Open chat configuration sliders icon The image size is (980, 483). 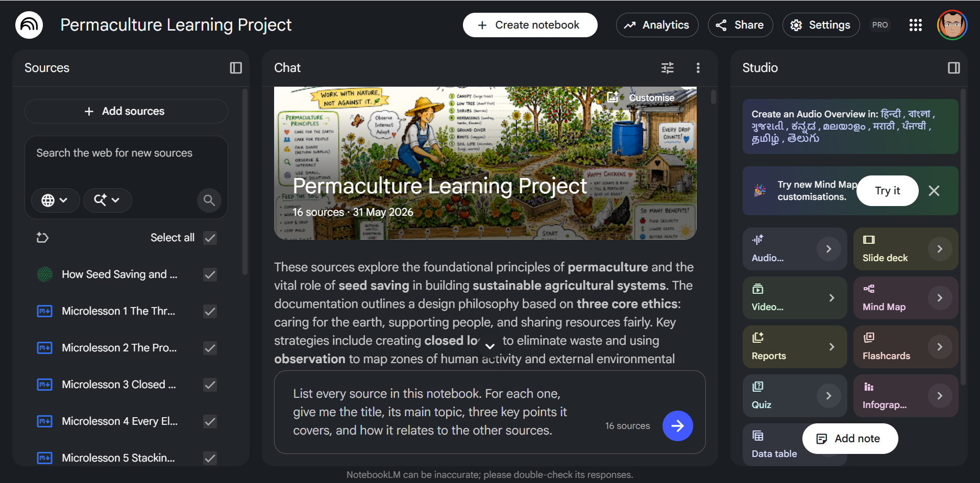click(x=668, y=68)
